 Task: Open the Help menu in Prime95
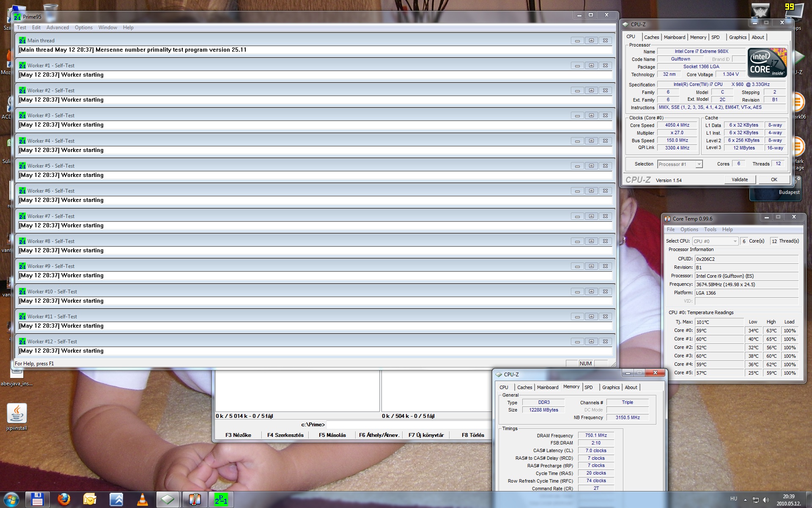click(x=128, y=28)
